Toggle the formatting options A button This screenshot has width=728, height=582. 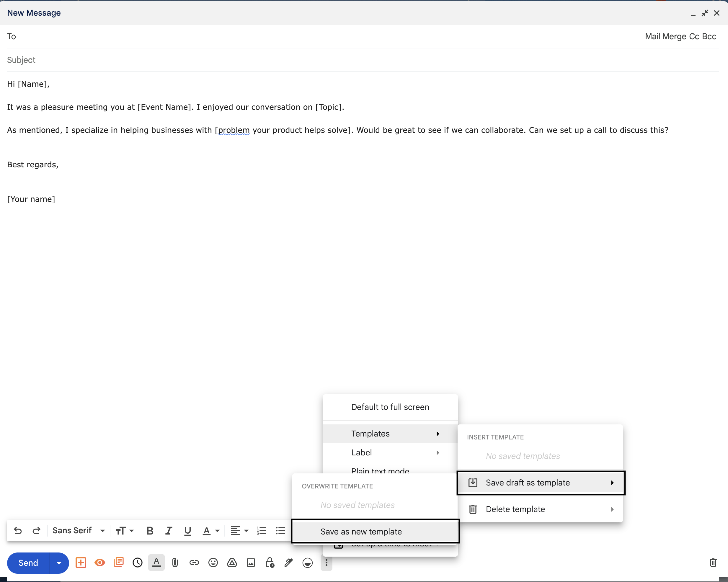pyautogui.click(x=156, y=563)
